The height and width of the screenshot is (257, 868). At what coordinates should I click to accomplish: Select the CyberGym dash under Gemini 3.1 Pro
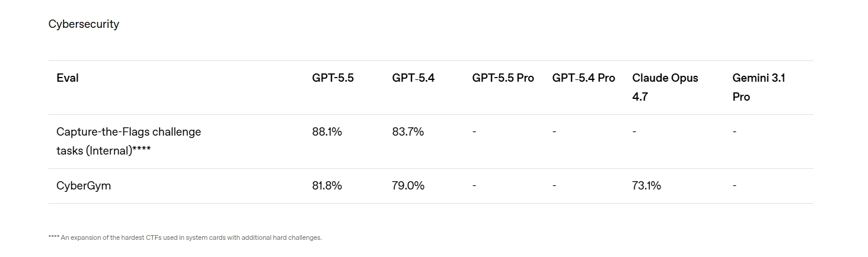pyautogui.click(x=735, y=186)
